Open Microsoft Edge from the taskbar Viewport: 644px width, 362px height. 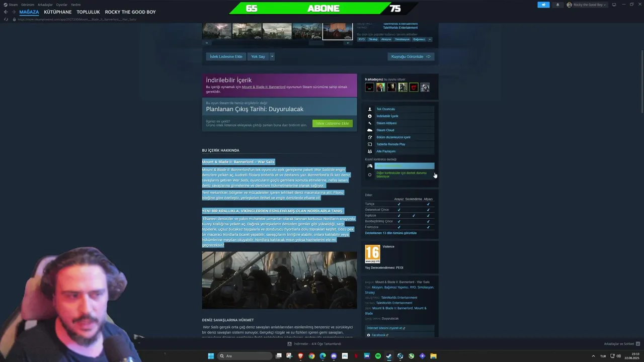[x=323, y=356]
